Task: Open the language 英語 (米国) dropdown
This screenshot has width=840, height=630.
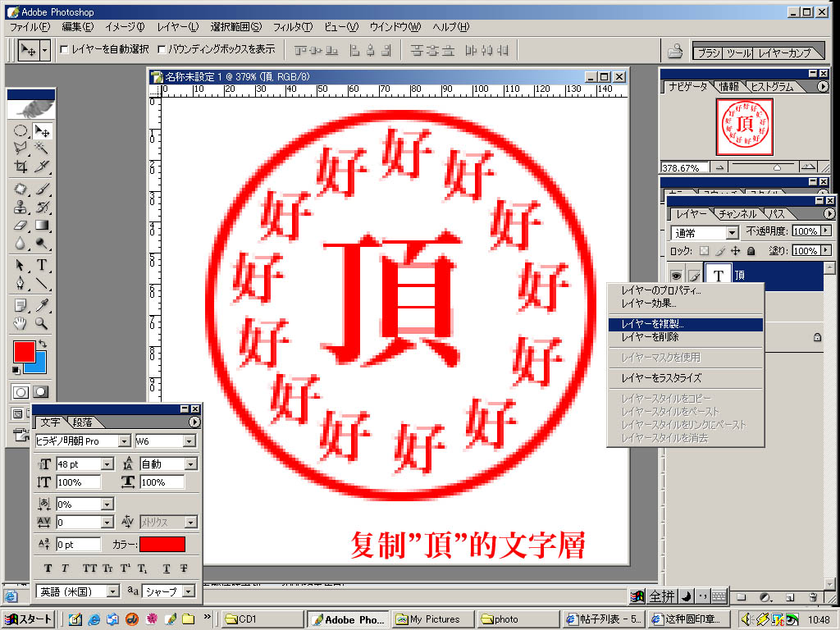Action: (112, 591)
